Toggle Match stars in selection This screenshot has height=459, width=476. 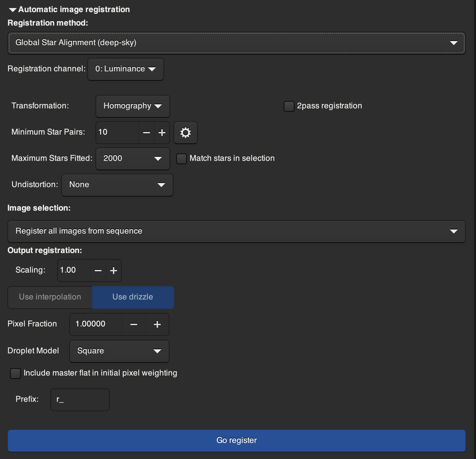tap(182, 159)
